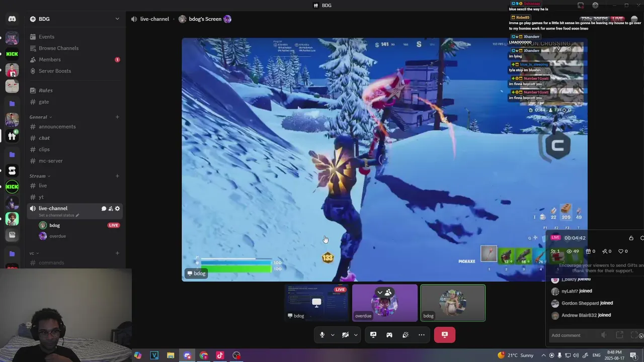Open the gate channel

[75, 102]
